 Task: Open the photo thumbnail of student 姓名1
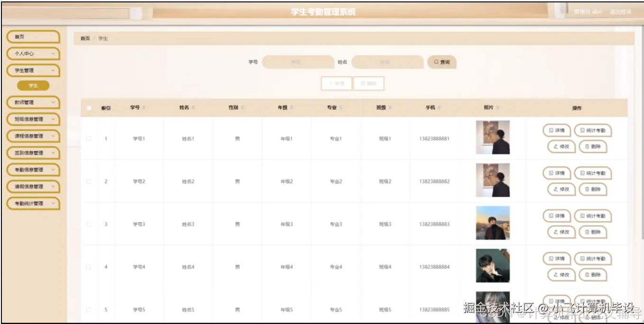(493, 137)
